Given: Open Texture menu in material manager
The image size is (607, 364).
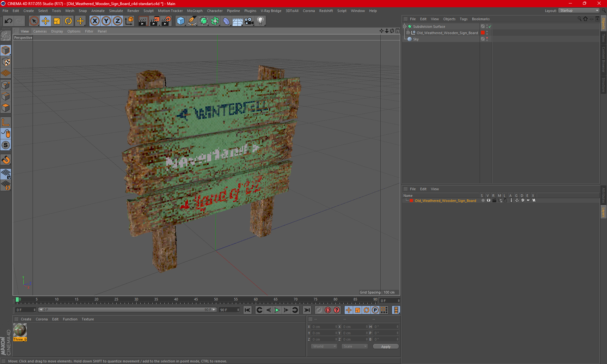Looking at the screenshot, I should pyautogui.click(x=88, y=319).
